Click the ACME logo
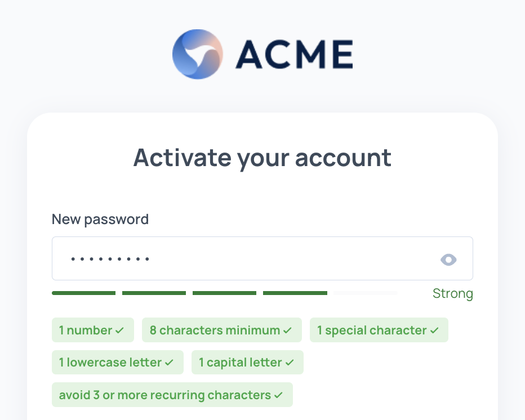This screenshot has width=525, height=420. [262, 54]
